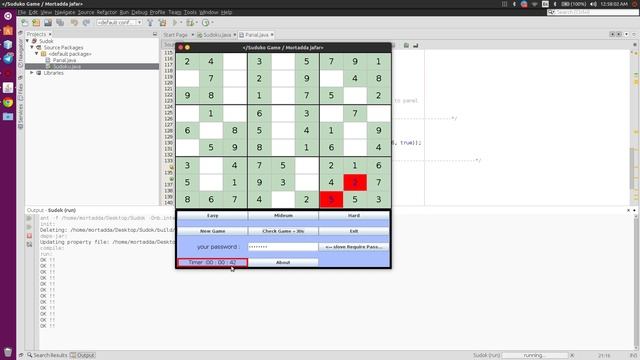Image resolution: width=640 pixels, height=360 pixels.
Task: Collapse the Sudok project node
Action: coord(28,41)
